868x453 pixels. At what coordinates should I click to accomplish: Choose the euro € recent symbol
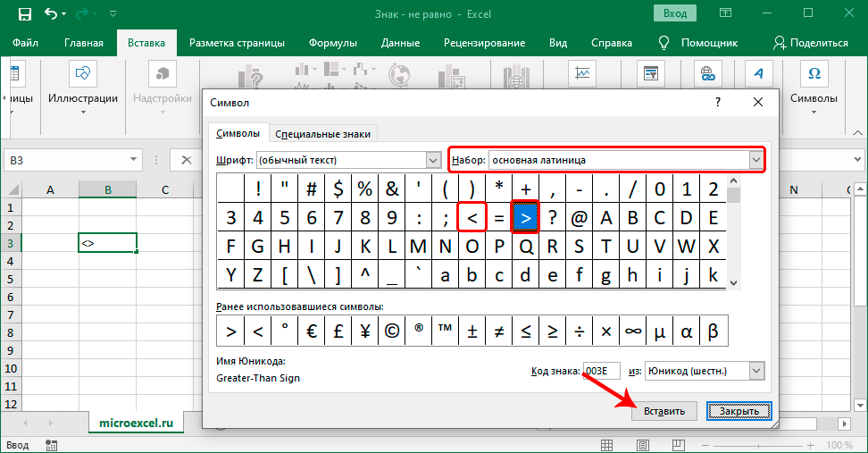click(311, 331)
